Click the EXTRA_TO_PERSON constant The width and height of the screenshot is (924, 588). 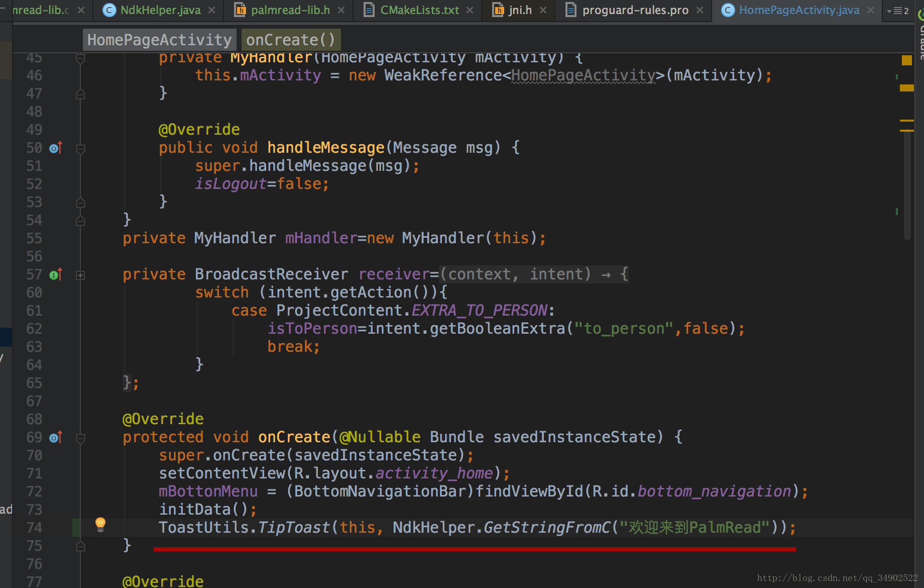coord(480,311)
